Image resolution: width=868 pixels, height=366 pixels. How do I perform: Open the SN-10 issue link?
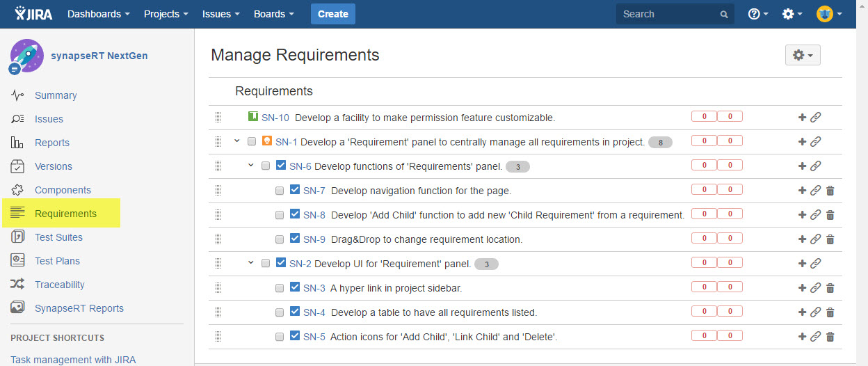coord(275,118)
